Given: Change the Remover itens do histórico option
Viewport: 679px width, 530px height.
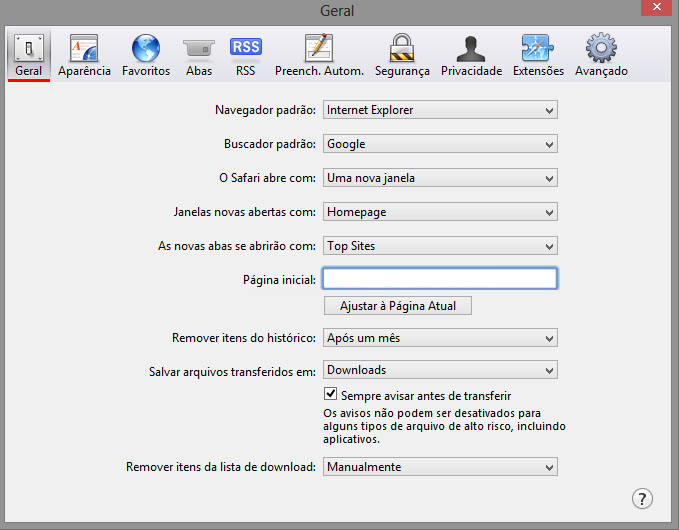Looking at the screenshot, I should (440, 338).
